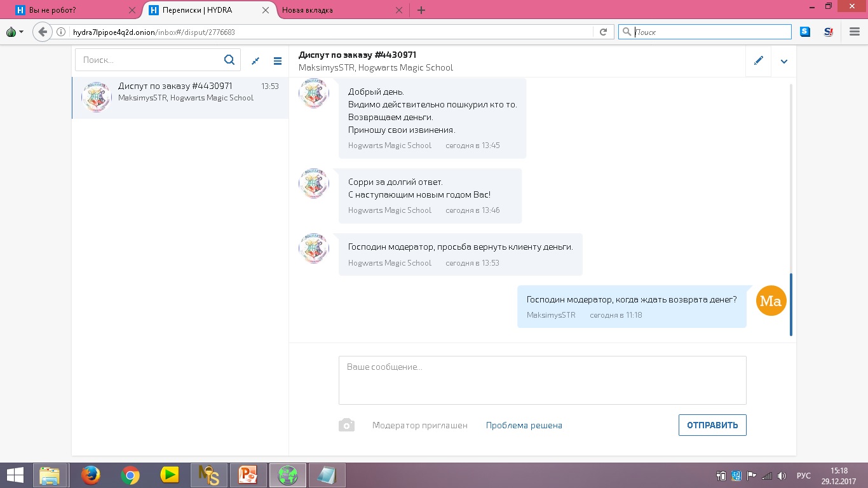Image resolution: width=868 pixels, height=488 pixels.
Task: Close the 'Вы не робот?' tab
Action: [132, 10]
